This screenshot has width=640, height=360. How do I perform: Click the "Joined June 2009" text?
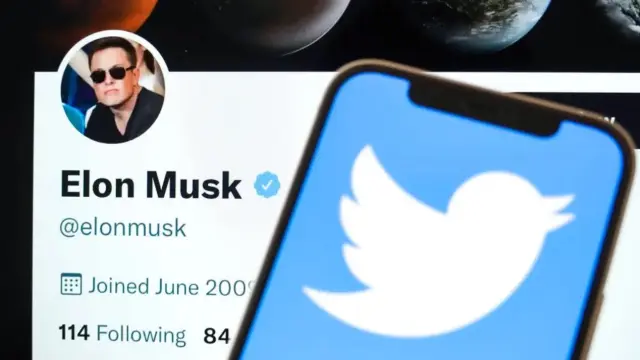tap(172, 287)
